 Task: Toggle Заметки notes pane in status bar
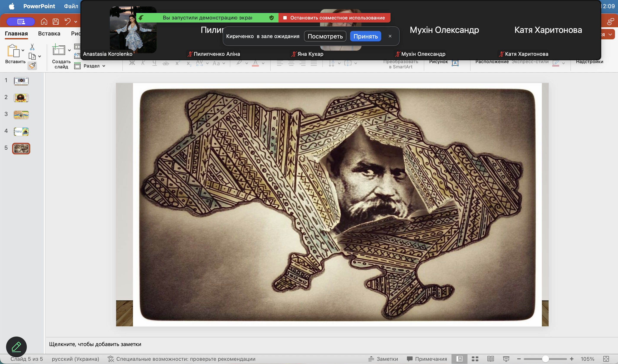point(383,359)
